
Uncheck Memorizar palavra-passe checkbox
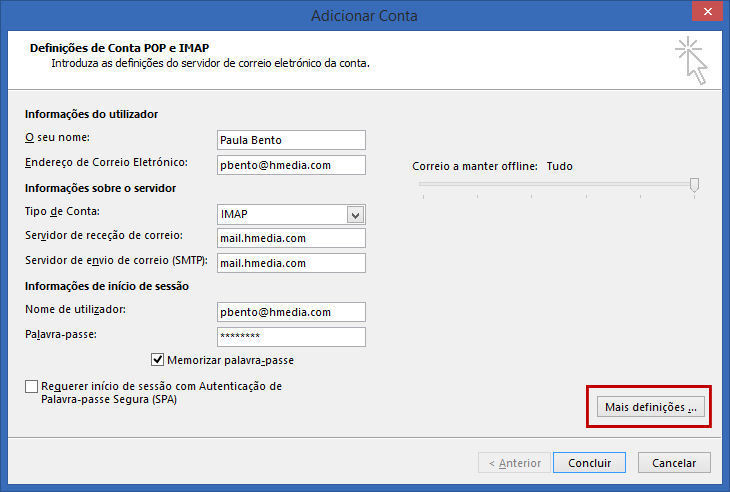click(157, 360)
